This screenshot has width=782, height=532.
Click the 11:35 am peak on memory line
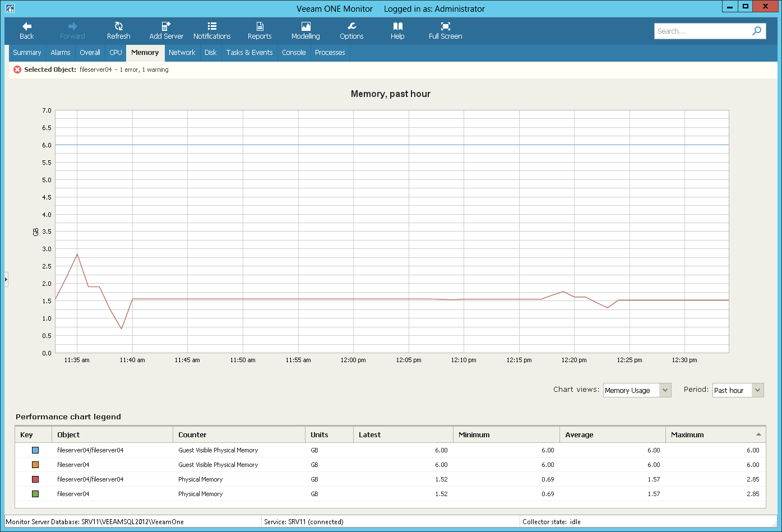(77, 254)
